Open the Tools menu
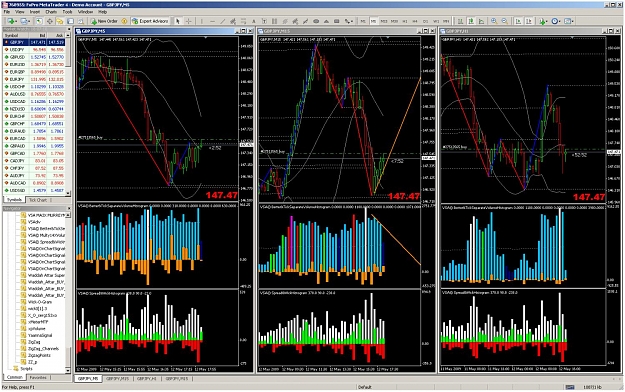This screenshot has height=392, width=625. pos(67,12)
